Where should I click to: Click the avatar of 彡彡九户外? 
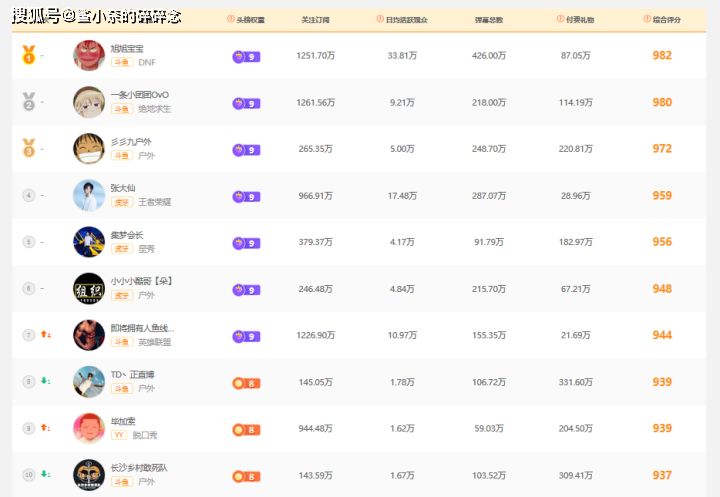(x=89, y=148)
